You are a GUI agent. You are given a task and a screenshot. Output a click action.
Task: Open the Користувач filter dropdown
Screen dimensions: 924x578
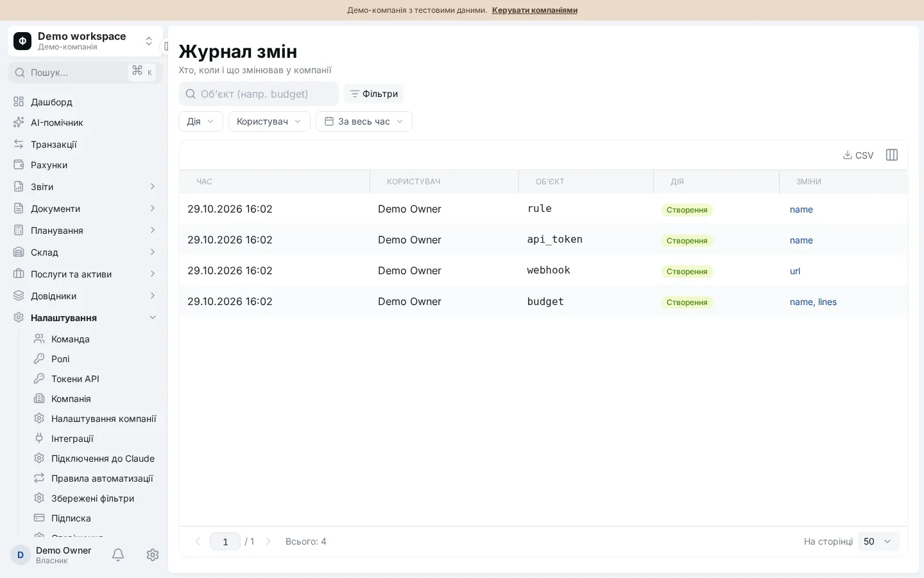click(x=269, y=121)
